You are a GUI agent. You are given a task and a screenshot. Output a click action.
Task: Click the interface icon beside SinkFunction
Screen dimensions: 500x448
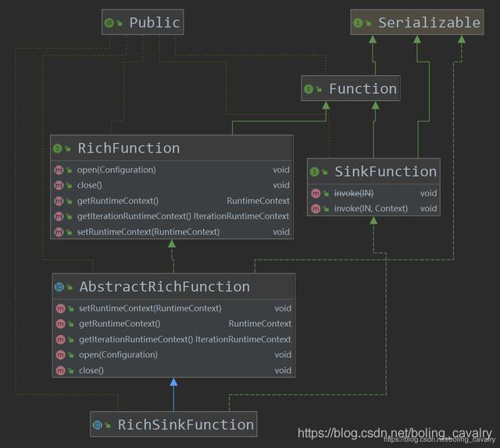(x=314, y=172)
